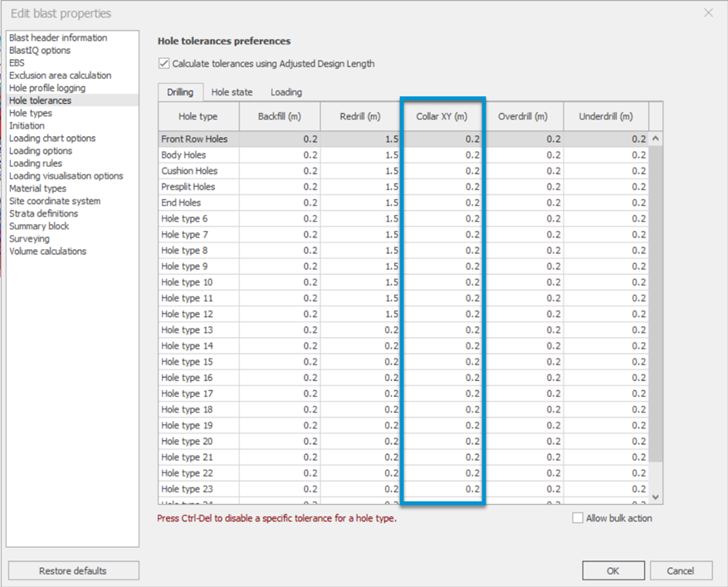Select the Front Row Holes row label
Image resolution: width=728 pixels, height=587 pixels.
[x=198, y=139]
